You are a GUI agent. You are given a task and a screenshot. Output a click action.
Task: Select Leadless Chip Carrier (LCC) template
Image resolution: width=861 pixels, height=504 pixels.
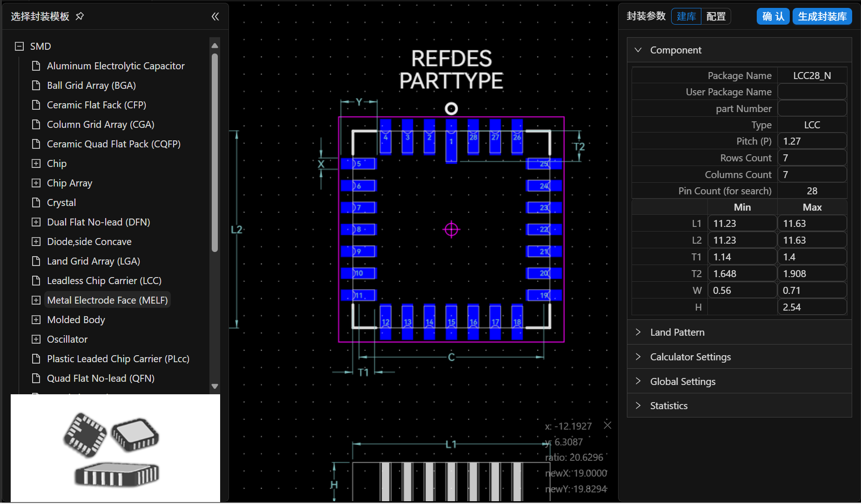click(x=104, y=281)
